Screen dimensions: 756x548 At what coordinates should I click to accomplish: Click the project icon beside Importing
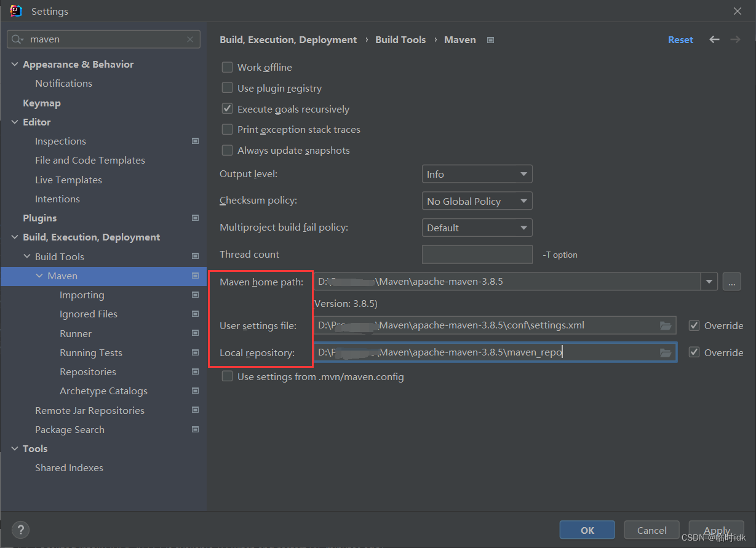[196, 295]
